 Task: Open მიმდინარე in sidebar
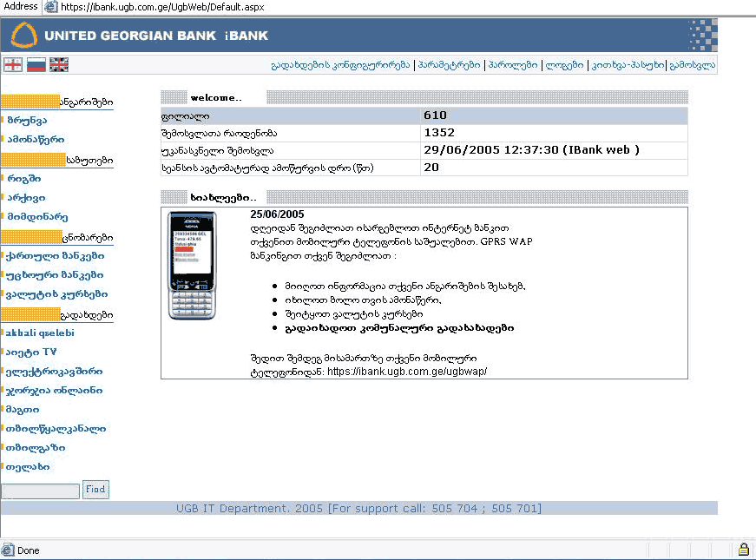tap(37, 217)
